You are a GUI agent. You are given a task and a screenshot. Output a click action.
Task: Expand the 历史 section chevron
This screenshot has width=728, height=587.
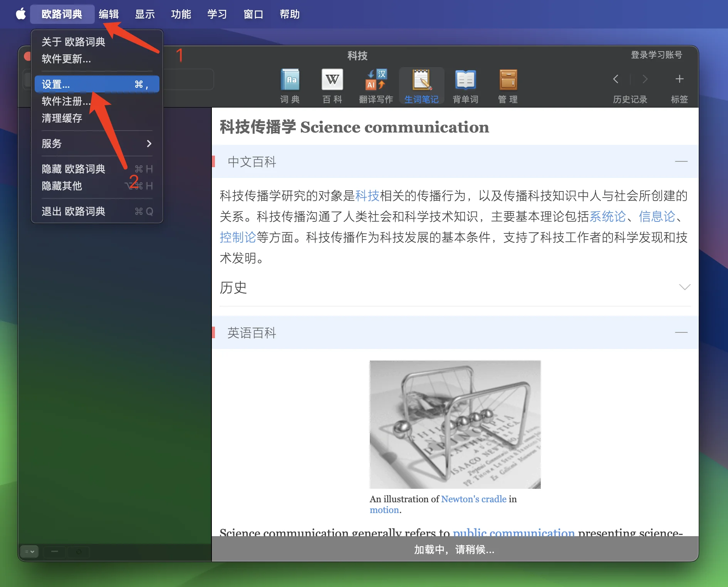tap(684, 287)
